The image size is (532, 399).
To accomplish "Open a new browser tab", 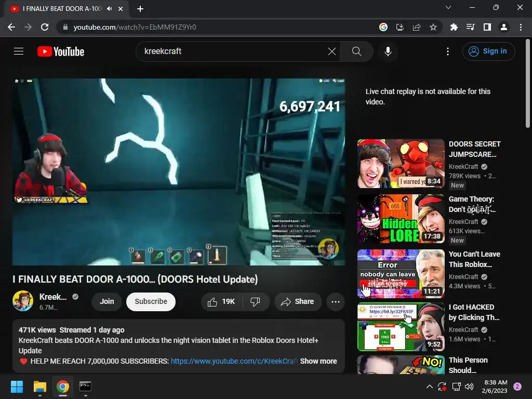I will 140,9.
